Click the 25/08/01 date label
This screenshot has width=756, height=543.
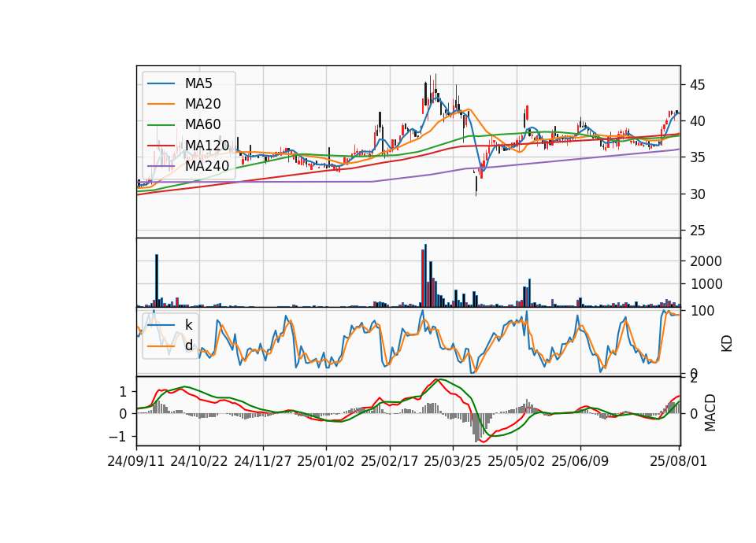678,461
